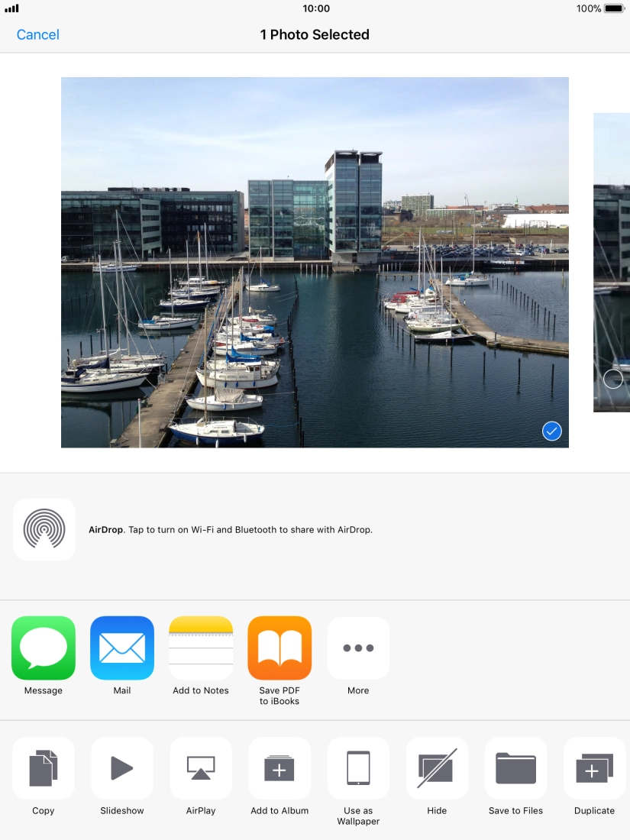Image resolution: width=630 pixels, height=840 pixels.
Task: Start Slideshow with selected photo
Action: (x=122, y=768)
